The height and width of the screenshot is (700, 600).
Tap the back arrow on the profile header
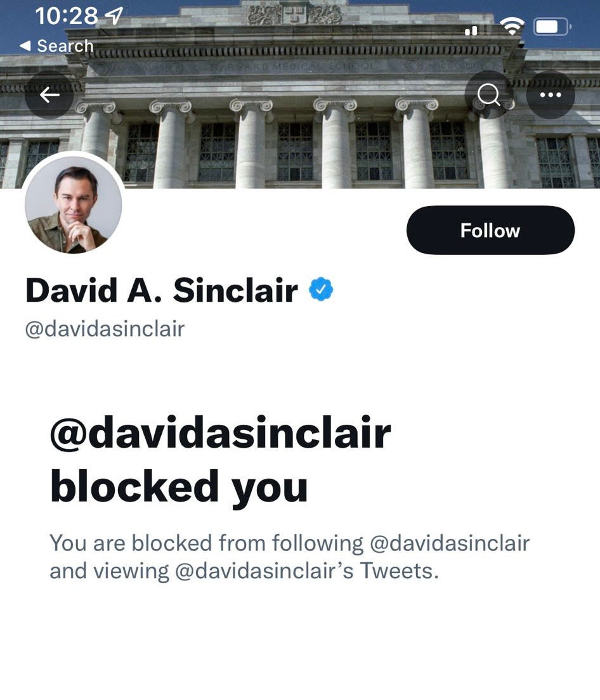point(49,94)
